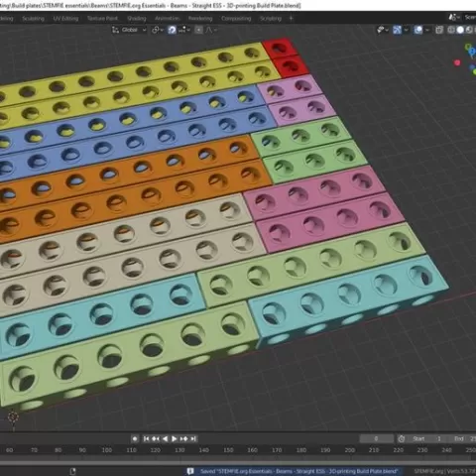
Task: Click the red X axis gizmo dot
Action: (457, 62)
